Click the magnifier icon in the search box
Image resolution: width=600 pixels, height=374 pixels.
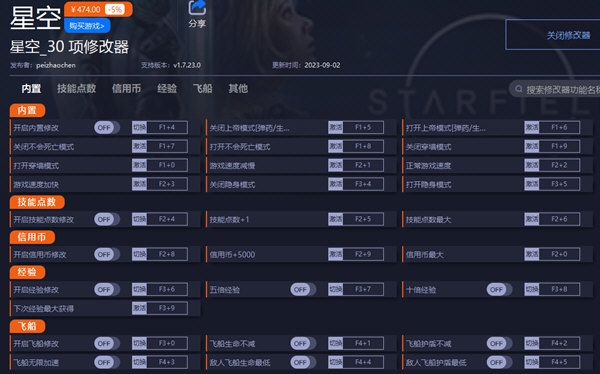point(518,89)
